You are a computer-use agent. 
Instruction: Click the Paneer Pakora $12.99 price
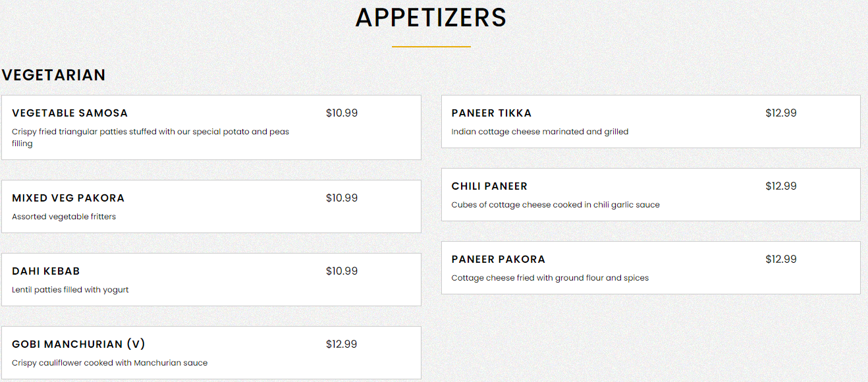point(781,259)
